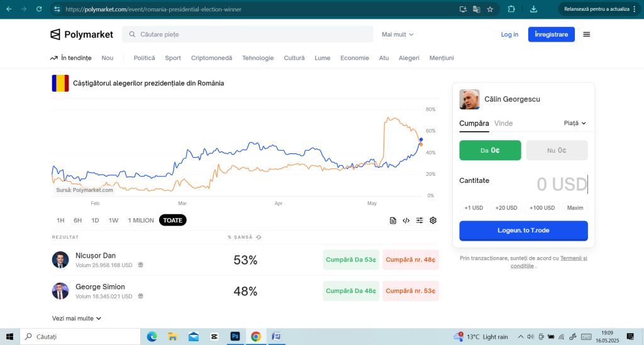Click the Maxim amount button

(575, 207)
